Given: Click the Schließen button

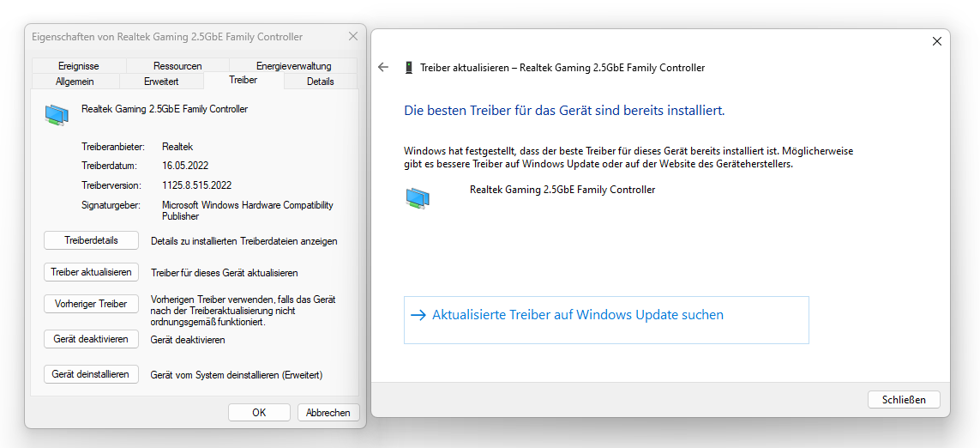Looking at the screenshot, I should point(904,399).
